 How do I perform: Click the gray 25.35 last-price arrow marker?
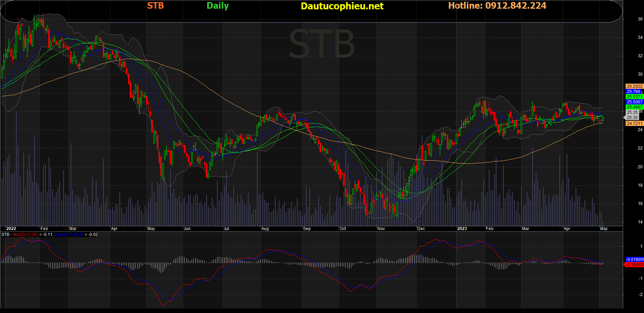tap(632, 118)
